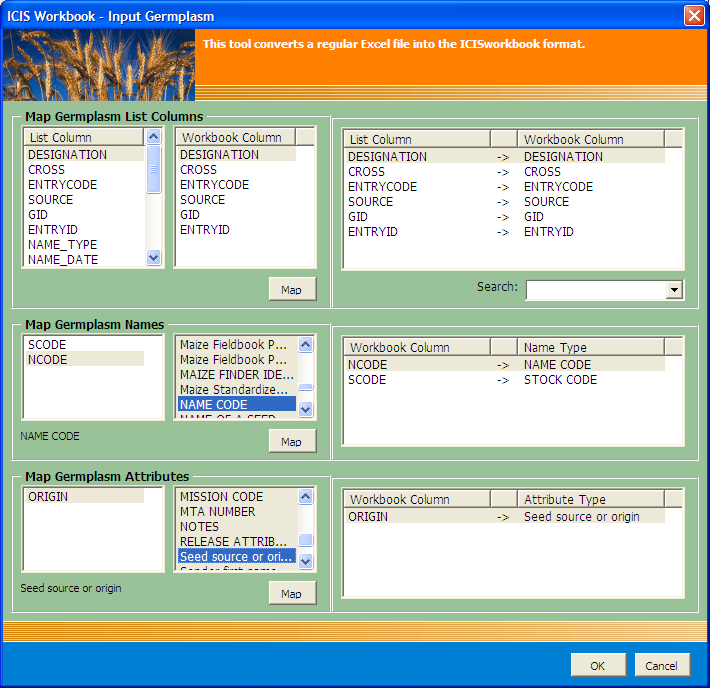Select NAME_TYPE in List Column list
The height and width of the screenshot is (688, 710).
pos(62,245)
